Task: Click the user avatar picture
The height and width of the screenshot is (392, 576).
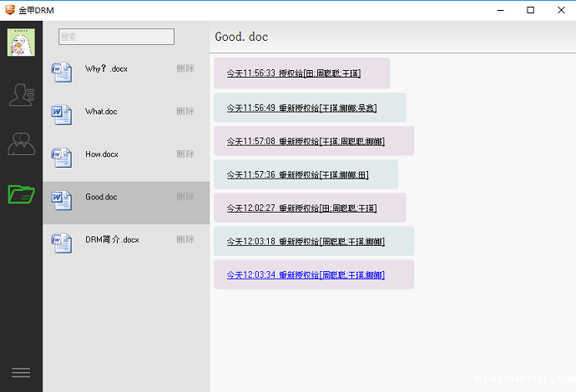Action: (21, 43)
